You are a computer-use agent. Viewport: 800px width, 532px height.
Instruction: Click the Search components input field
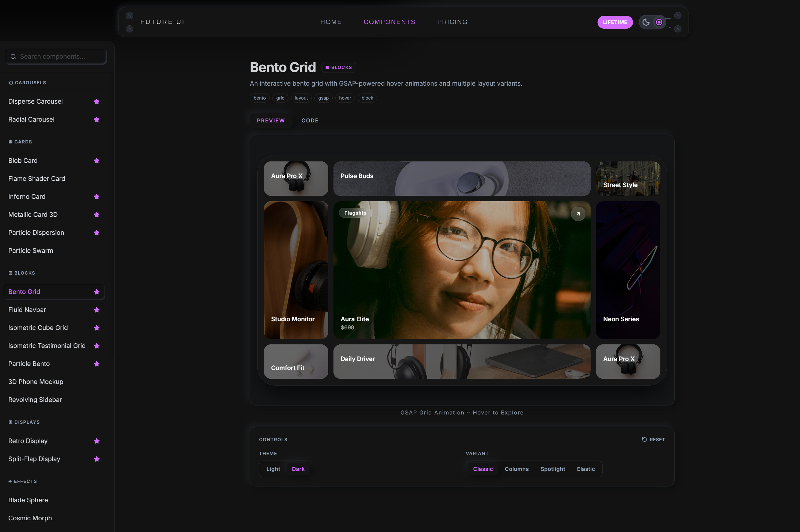(56, 56)
